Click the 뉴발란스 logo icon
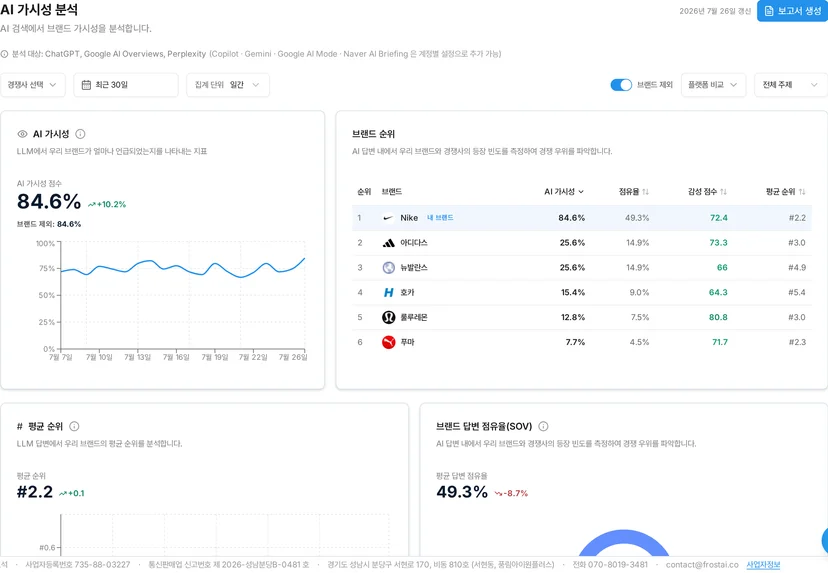Viewport: 828px width, 573px height. point(388,268)
